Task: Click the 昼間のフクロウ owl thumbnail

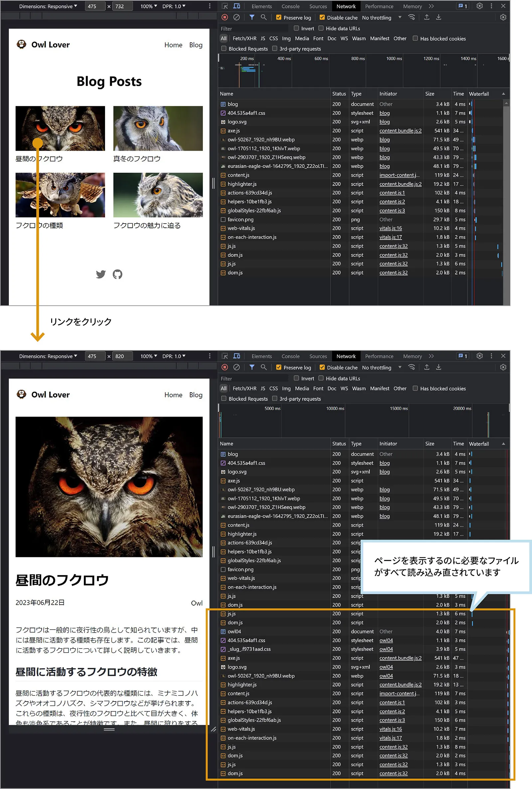Action: pos(60,129)
